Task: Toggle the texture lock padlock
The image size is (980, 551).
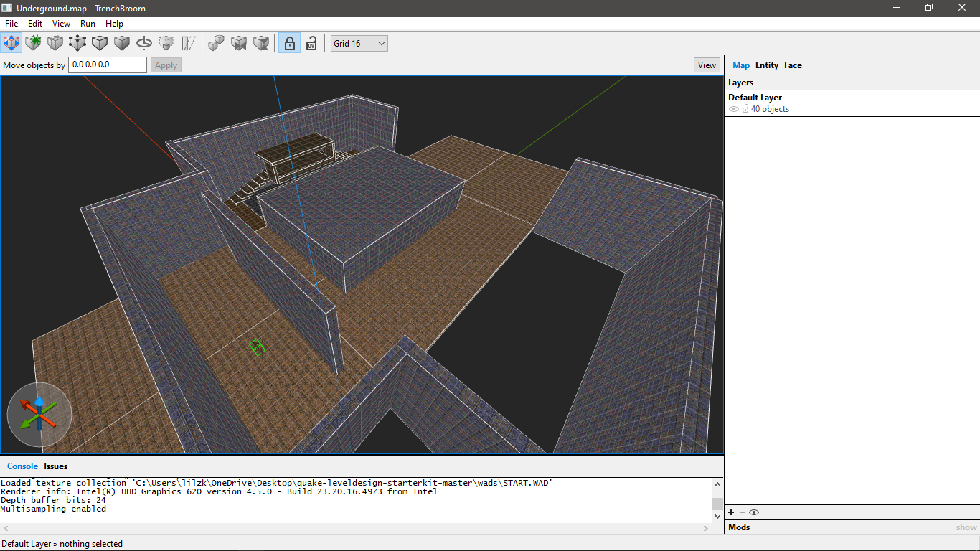Action: click(x=289, y=43)
